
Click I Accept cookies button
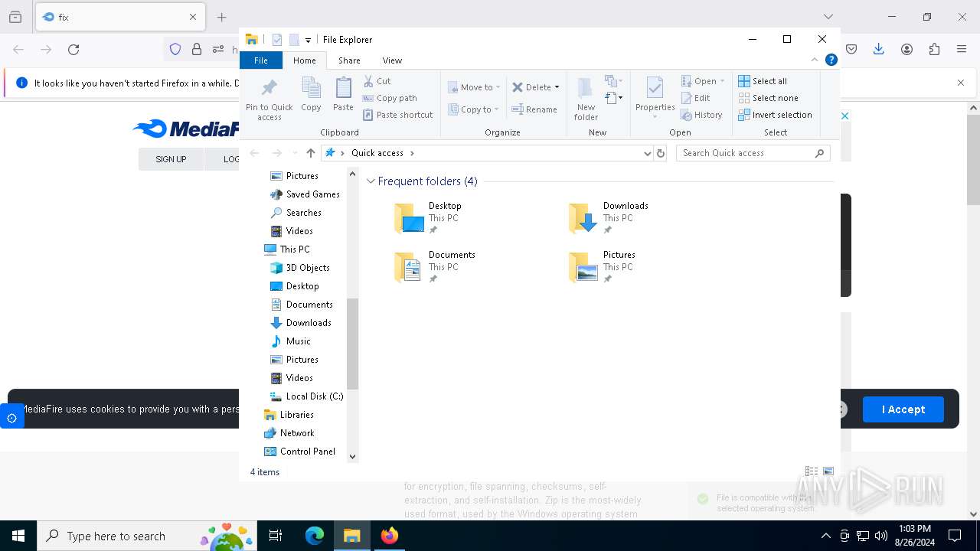point(903,409)
